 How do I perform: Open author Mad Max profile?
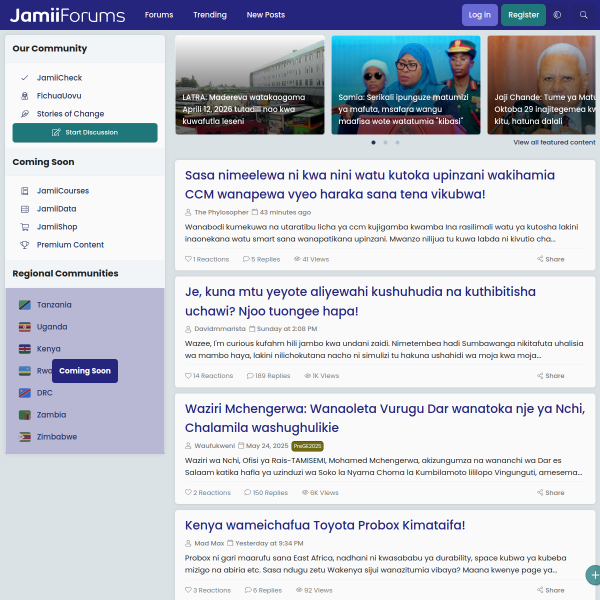pyautogui.click(x=209, y=543)
